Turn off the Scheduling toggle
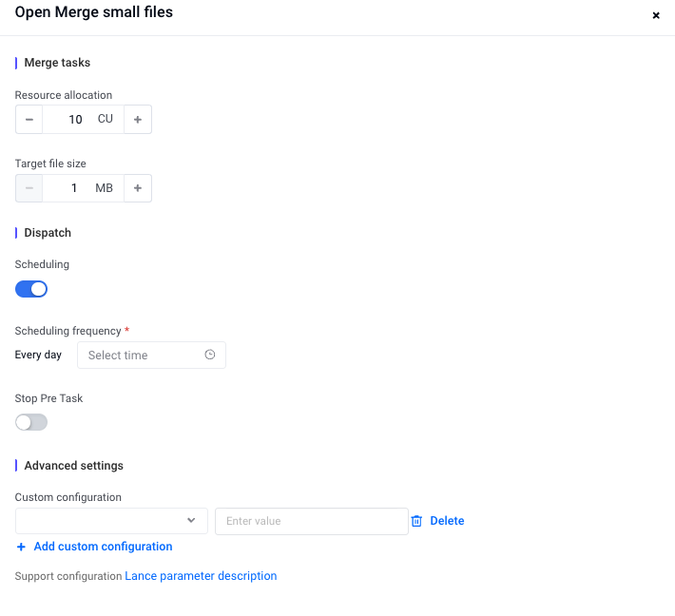This screenshot has height=616, width=675. [x=31, y=289]
